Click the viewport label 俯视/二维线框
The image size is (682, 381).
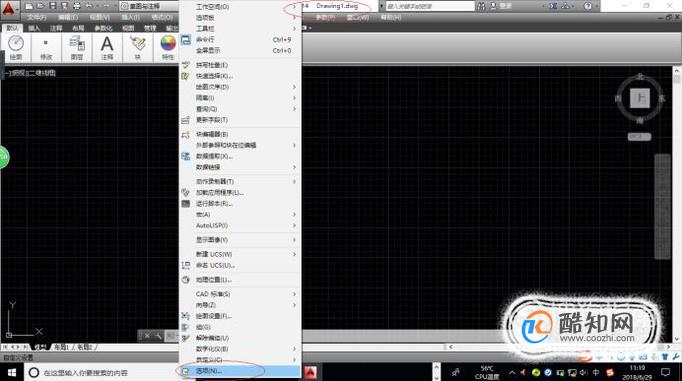click(30, 73)
